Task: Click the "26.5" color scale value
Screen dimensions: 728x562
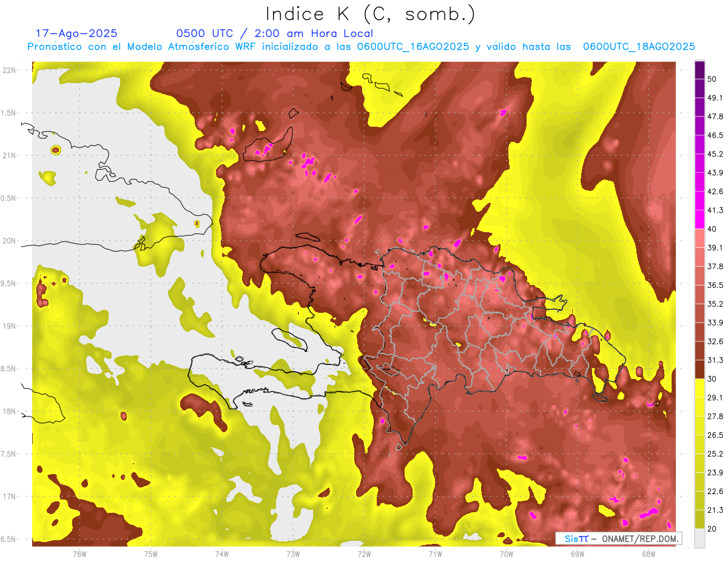Action: point(715,435)
